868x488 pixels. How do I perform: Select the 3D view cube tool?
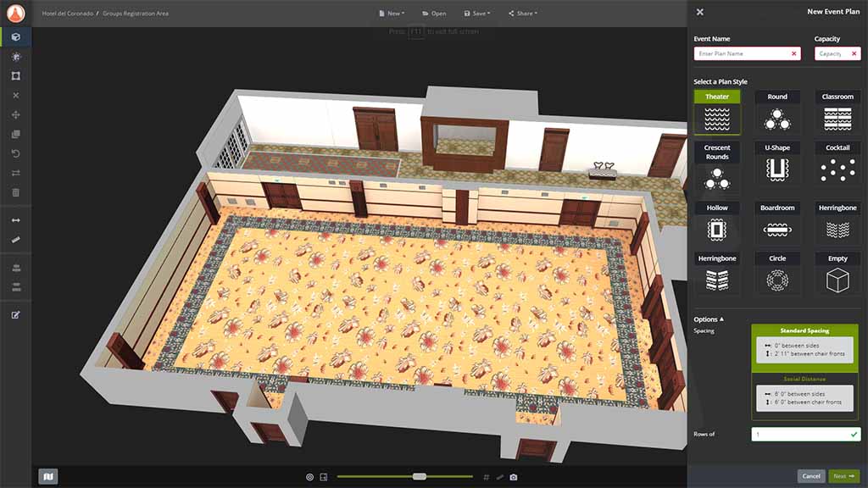[17, 37]
